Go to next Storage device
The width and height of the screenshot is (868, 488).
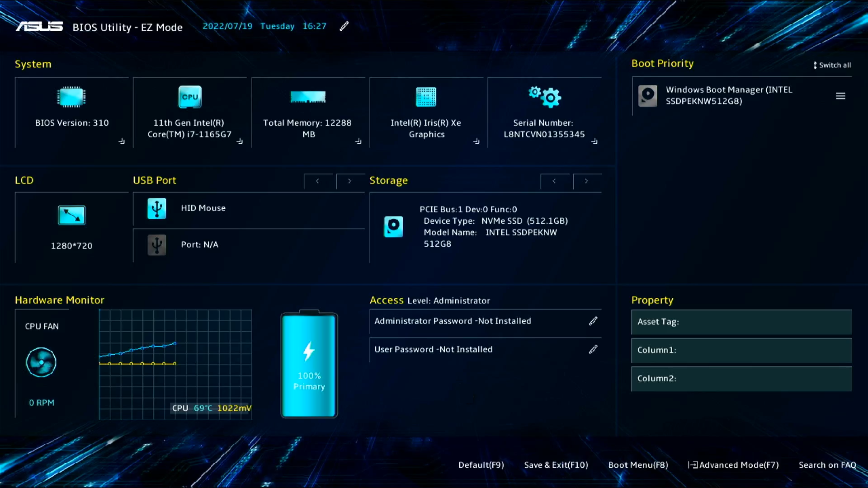[x=587, y=181]
